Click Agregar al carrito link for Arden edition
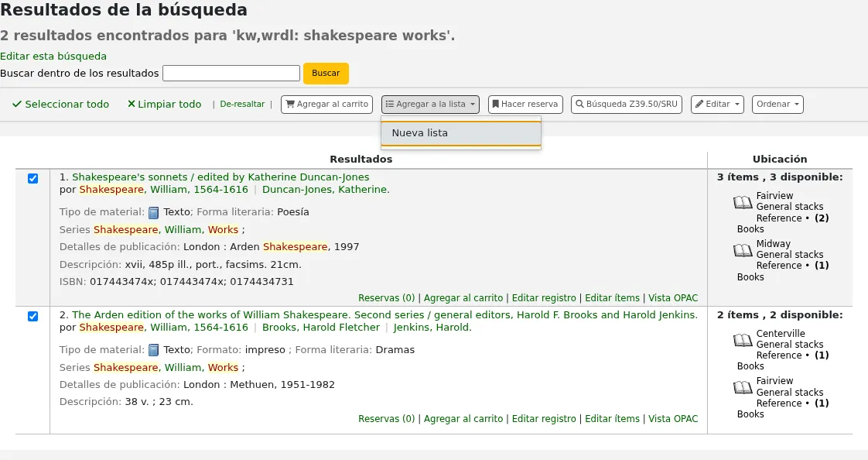The width and height of the screenshot is (868, 460). [463, 419]
